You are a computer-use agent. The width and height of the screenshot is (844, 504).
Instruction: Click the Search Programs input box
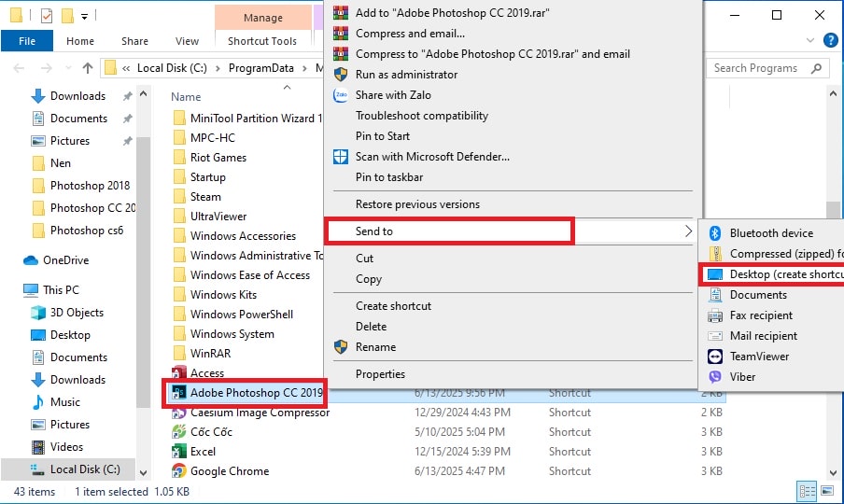click(759, 68)
